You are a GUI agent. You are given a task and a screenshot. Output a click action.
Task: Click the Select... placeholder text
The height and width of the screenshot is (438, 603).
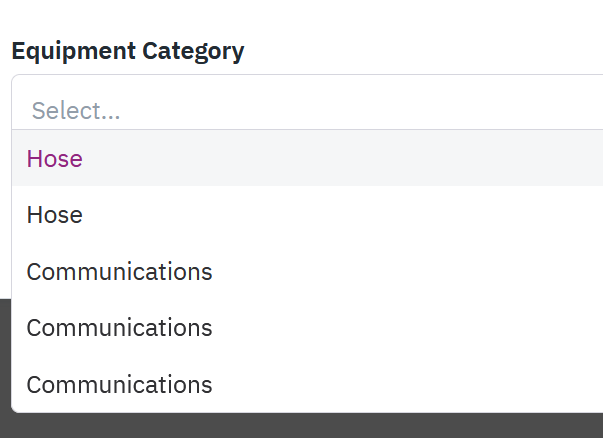click(76, 110)
